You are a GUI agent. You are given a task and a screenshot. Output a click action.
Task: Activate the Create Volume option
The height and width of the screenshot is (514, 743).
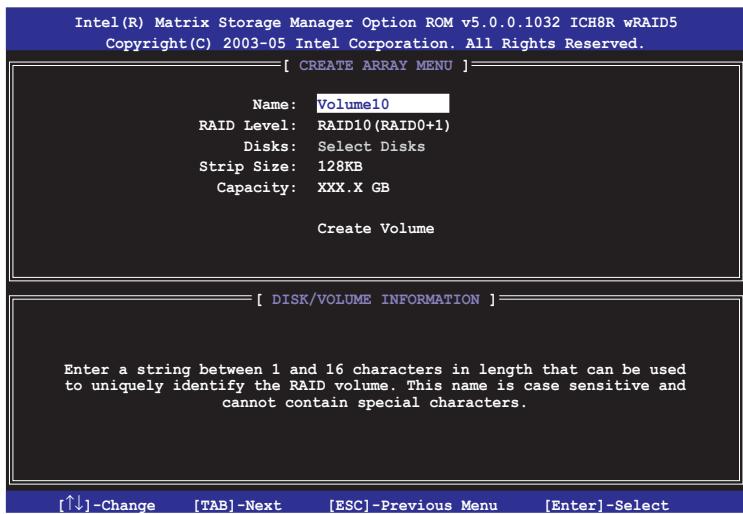(376, 229)
